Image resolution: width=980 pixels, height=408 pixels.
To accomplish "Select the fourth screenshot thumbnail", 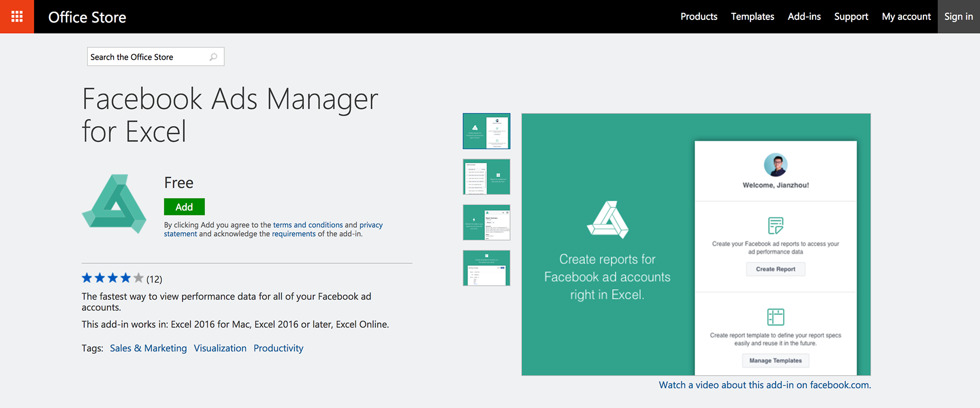I will tap(486, 268).
